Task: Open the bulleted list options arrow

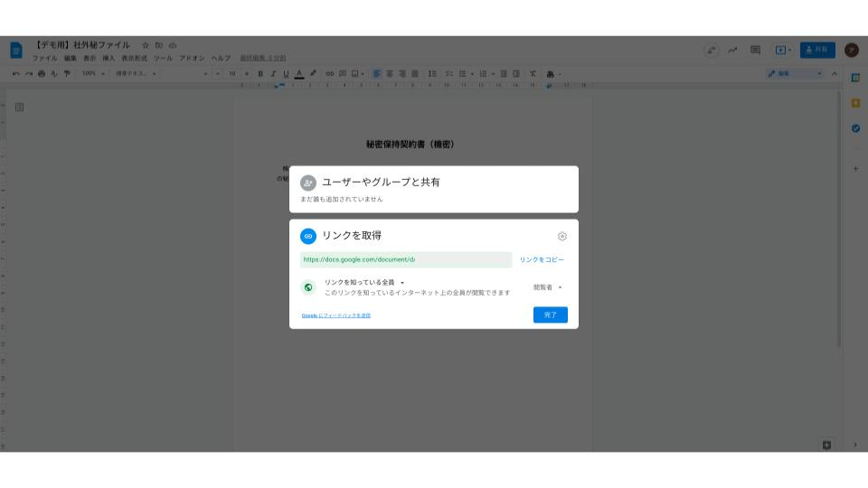Action: (472, 73)
